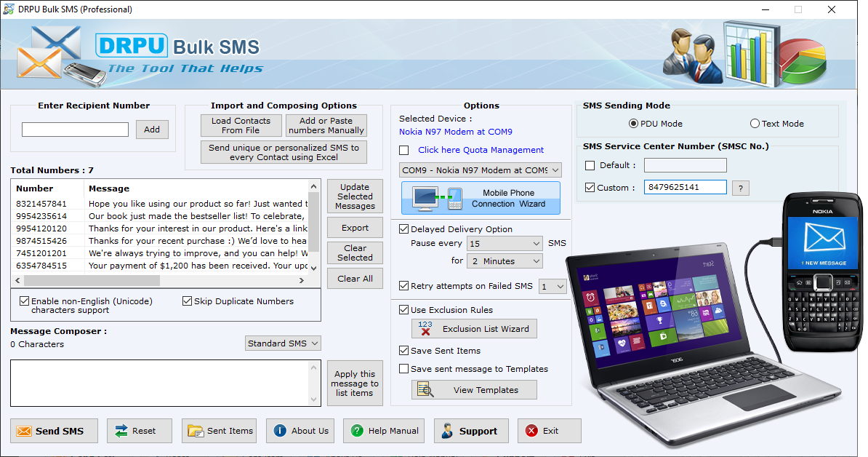
Task: Click Apply this message to list items
Action: 355,384
